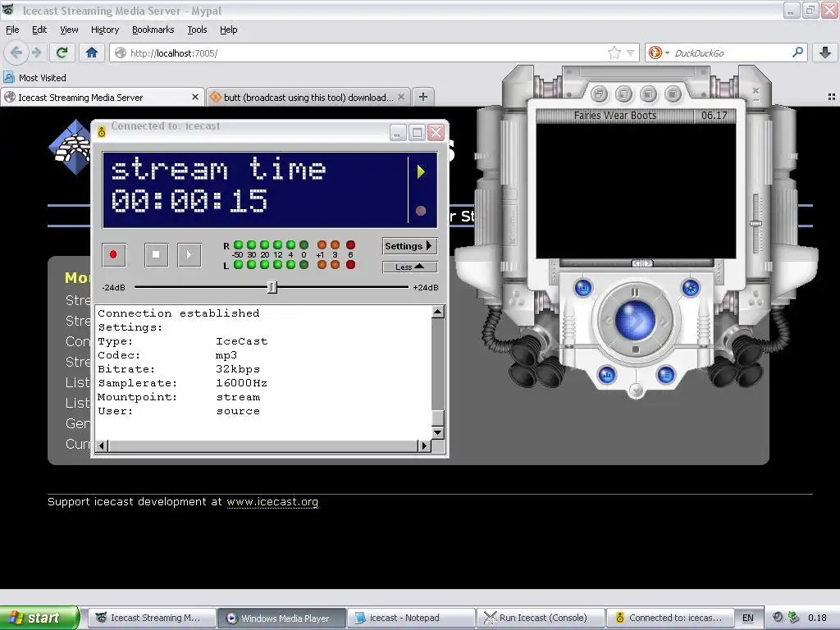Expand the player drawer with the bottom chevron

tap(636, 391)
